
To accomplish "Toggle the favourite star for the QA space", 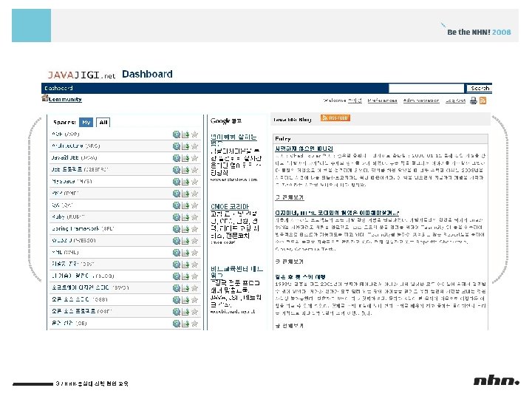I will click(x=194, y=205).
